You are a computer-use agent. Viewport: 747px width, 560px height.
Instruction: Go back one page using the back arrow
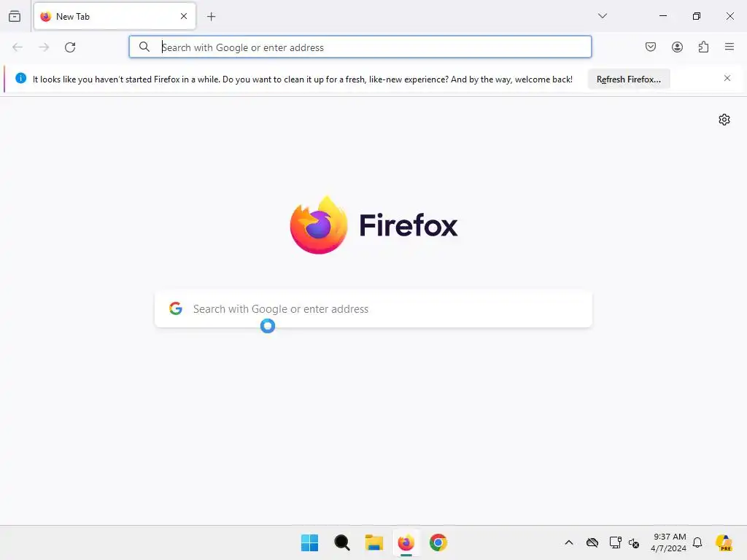pyautogui.click(x=18, y=47)
